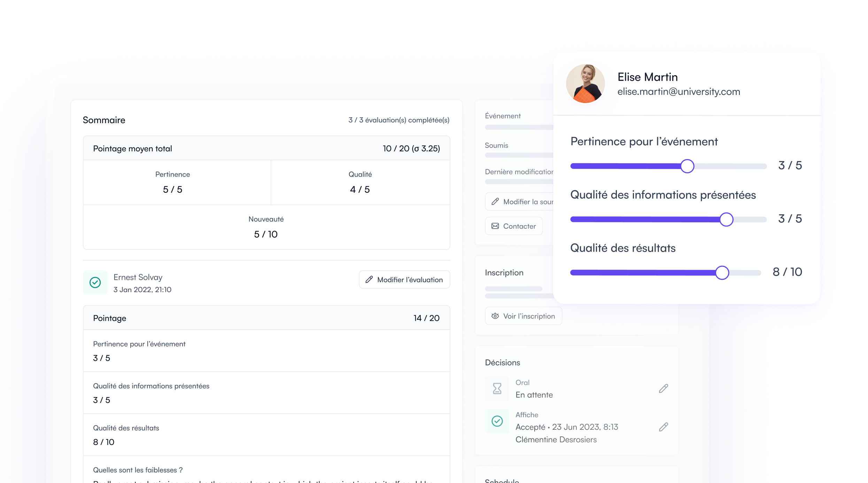Click the Décisions heading
The image size is (868, 483).
point(502,363)
